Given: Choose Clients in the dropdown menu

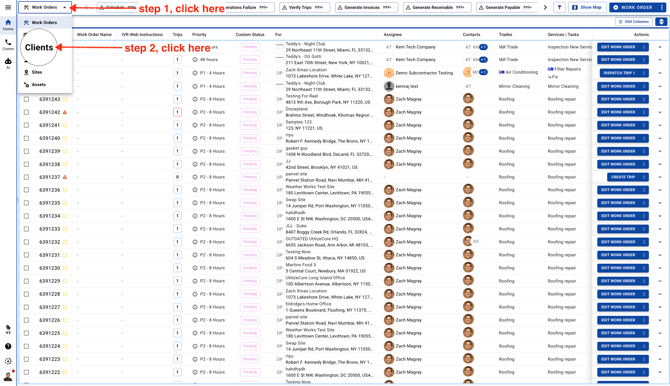Looking at the screenshot, I should (x=39, y=47).
